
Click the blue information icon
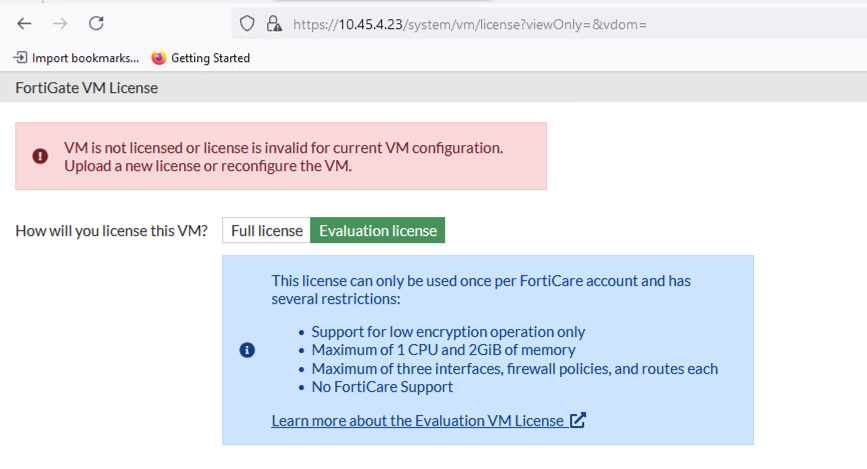(x=247, y=350)
